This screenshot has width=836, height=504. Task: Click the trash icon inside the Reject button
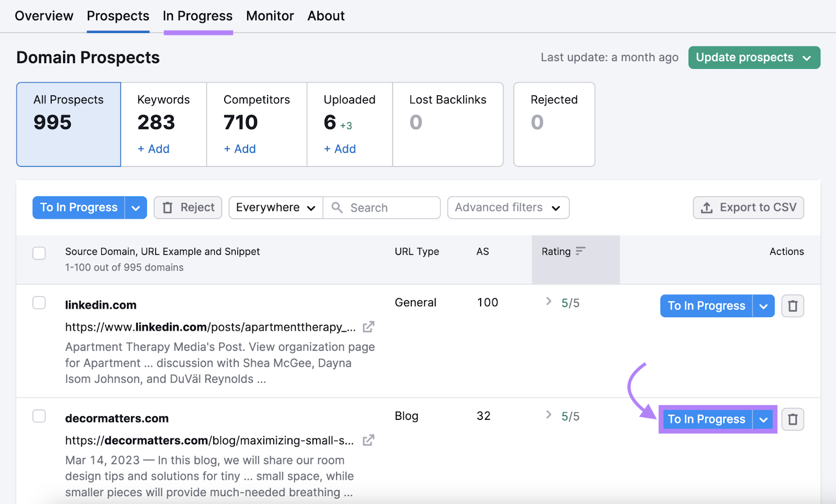[x=168, y=207]
